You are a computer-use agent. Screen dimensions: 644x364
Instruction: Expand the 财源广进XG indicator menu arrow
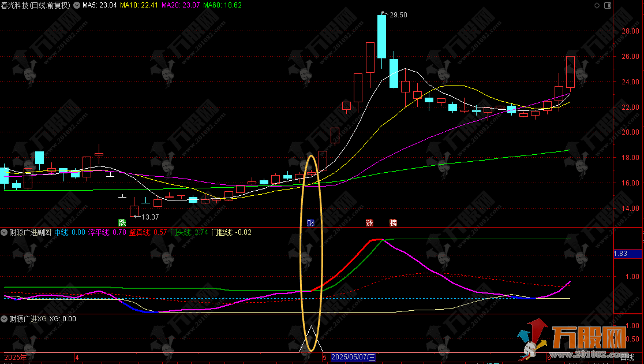(x=5, y=318)
